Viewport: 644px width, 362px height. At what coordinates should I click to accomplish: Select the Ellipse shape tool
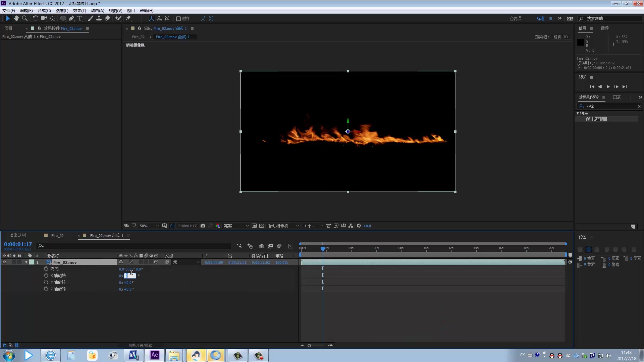63,18
